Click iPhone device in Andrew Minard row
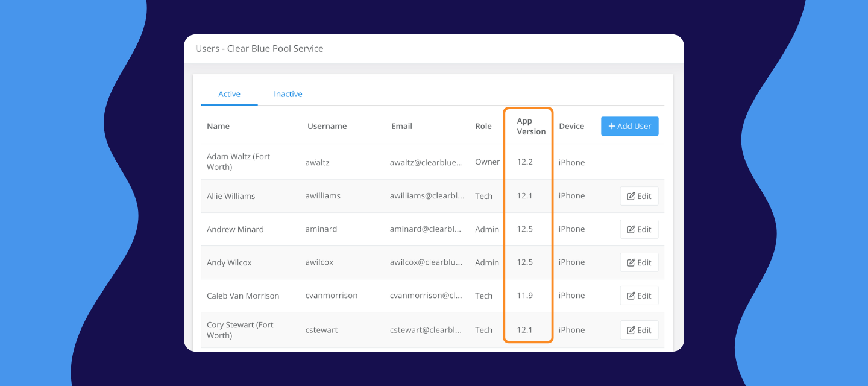The height and width of the screenshot is (386, 868). pyautogui.click(x=572, y=229)
